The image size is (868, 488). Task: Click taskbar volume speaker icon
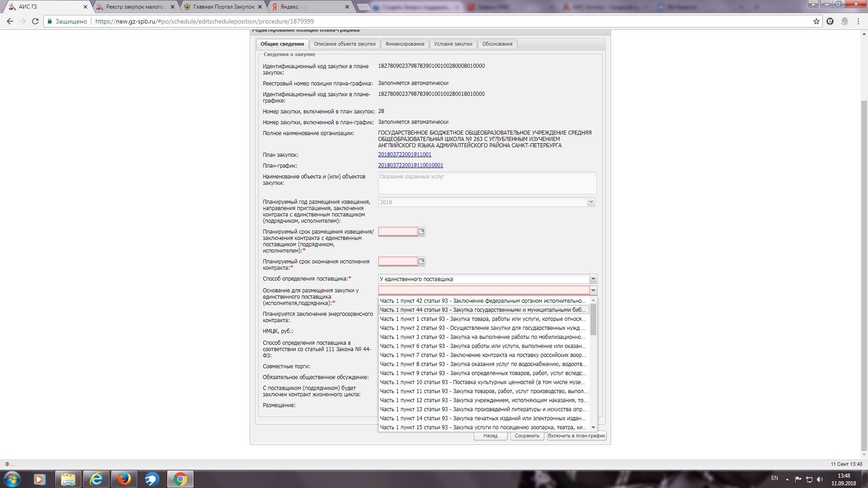820,479
